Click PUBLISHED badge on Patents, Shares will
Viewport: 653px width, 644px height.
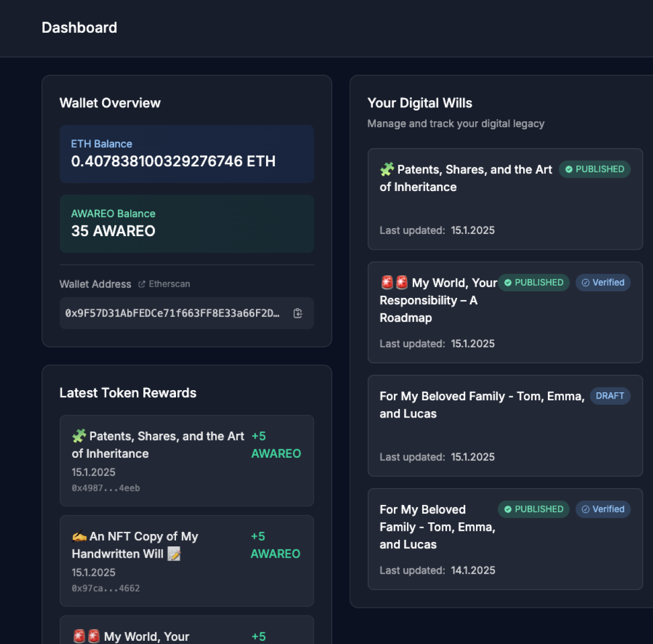(x=595, y=169)
